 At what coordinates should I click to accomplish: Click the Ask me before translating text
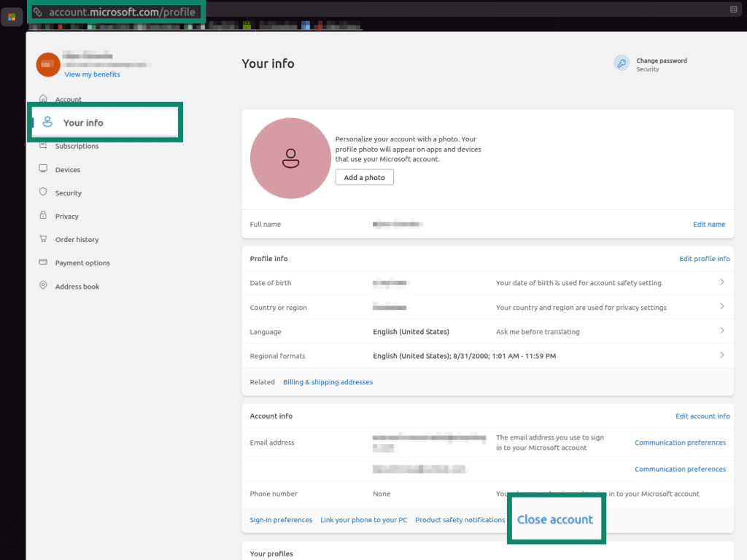pos(538,332)
